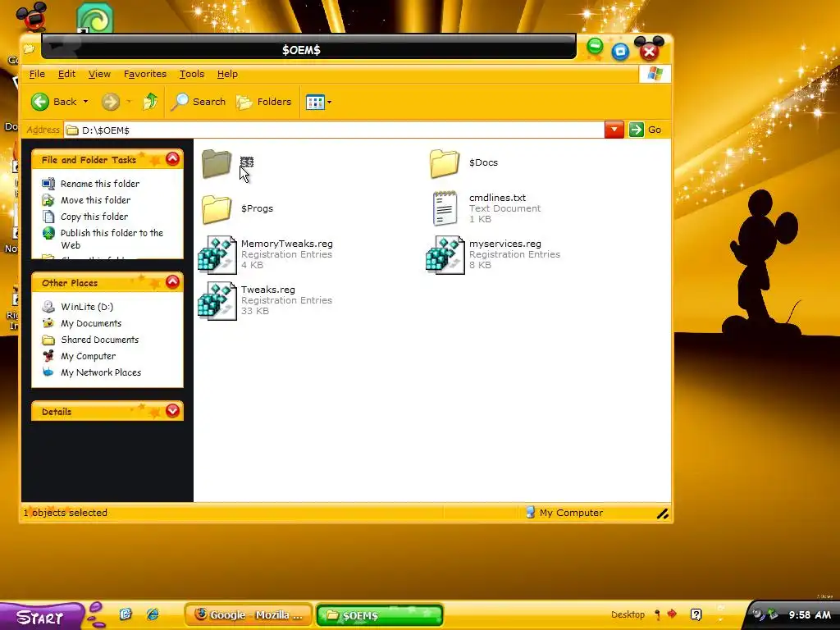Open the Tools menu
840x630 pixels.
191,74
